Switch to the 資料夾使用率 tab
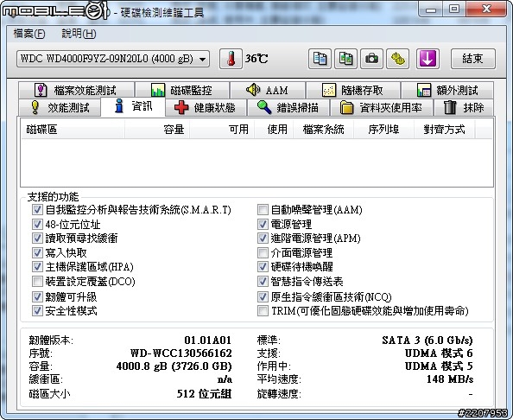Image resolution: width=513 pixels, height=420 pixels. (381, 107)
